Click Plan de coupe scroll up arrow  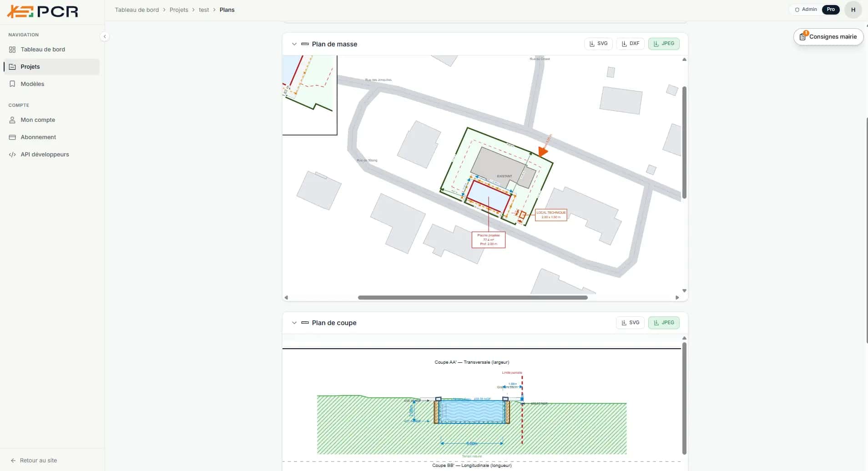coord(684,338)
